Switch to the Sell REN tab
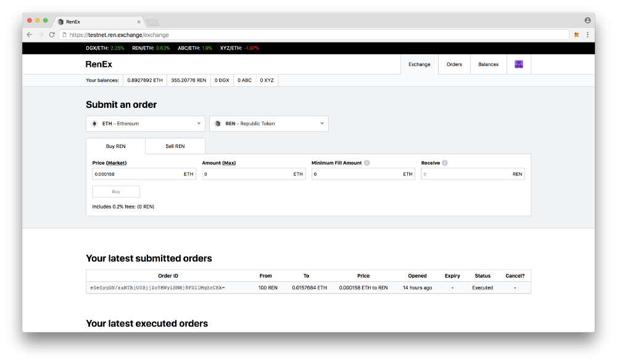 click(175, 146)
